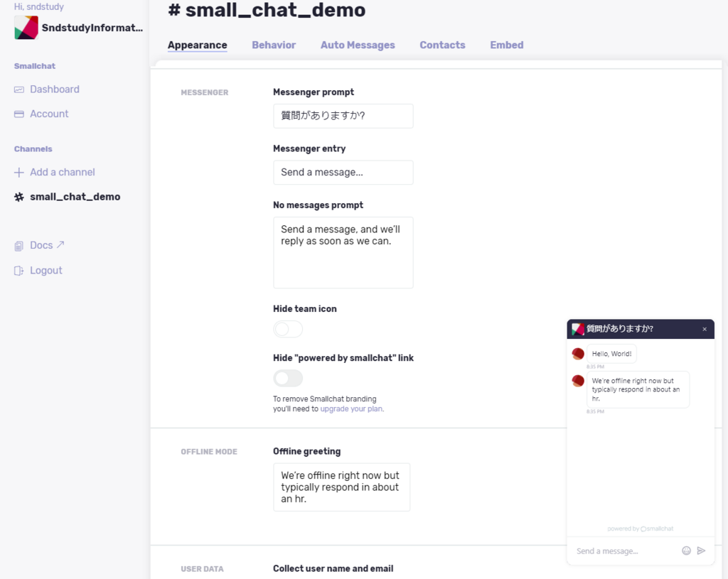Click the Slack icon beside small_chat_demo
The height and width of the screenshot is (579, 728).
[x=19, y=197]
